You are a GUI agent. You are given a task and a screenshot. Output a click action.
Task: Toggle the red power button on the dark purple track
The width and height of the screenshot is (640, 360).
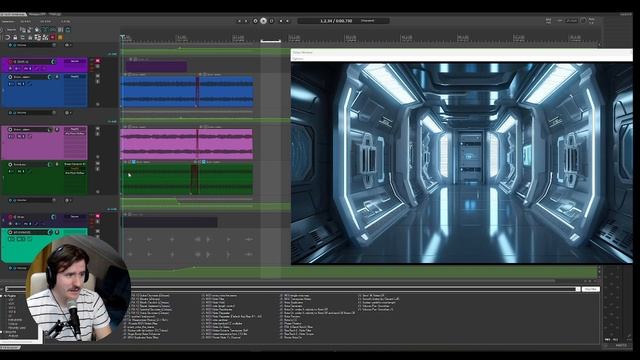[x=10, y=217]
